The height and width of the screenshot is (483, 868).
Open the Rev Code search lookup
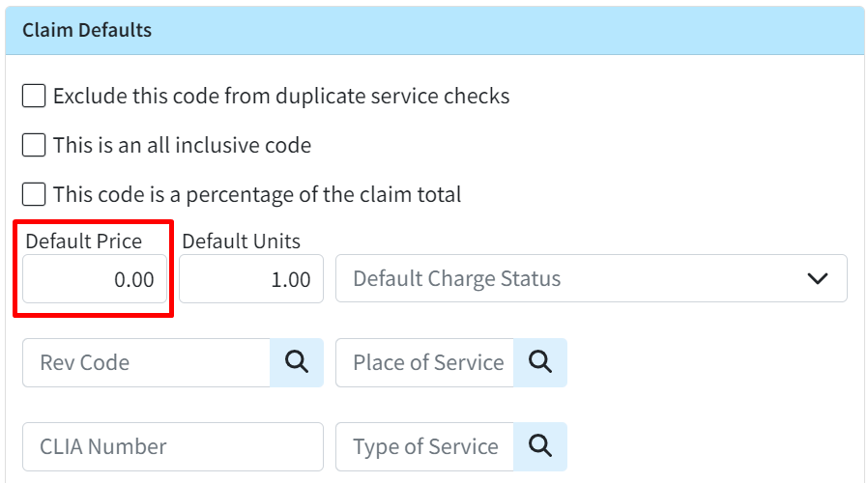297,362
